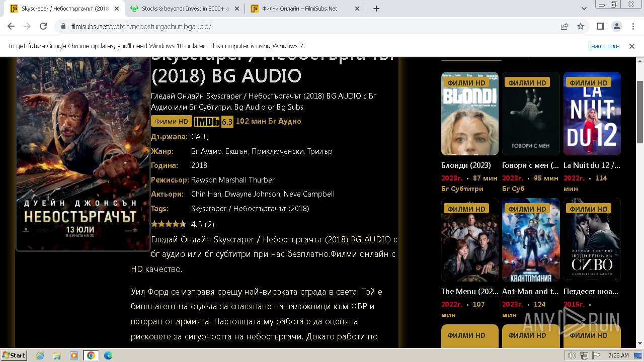
Task: Click the forward navigation arrow
Action: (x=27, y=26)
